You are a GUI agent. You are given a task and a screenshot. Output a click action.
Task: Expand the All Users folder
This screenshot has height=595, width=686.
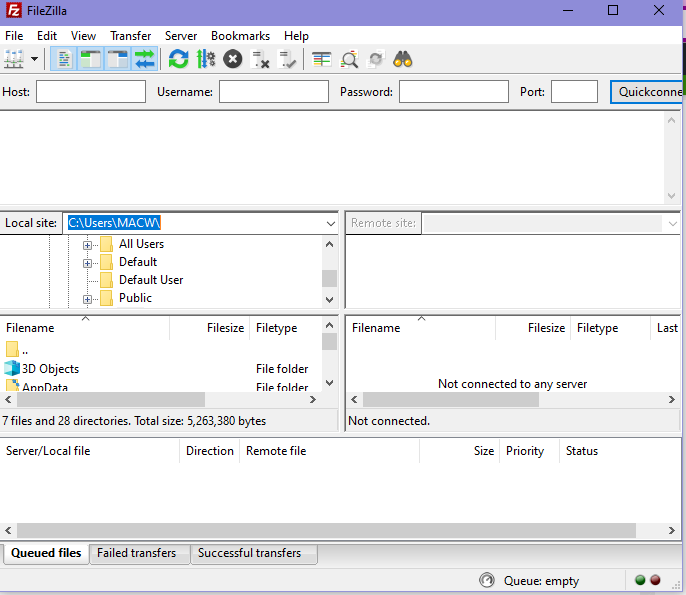[87, 245]
